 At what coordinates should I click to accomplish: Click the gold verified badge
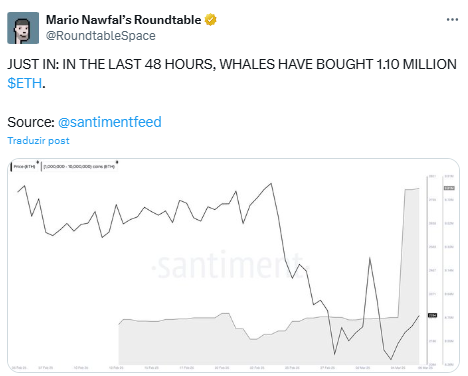click(210, 20)
